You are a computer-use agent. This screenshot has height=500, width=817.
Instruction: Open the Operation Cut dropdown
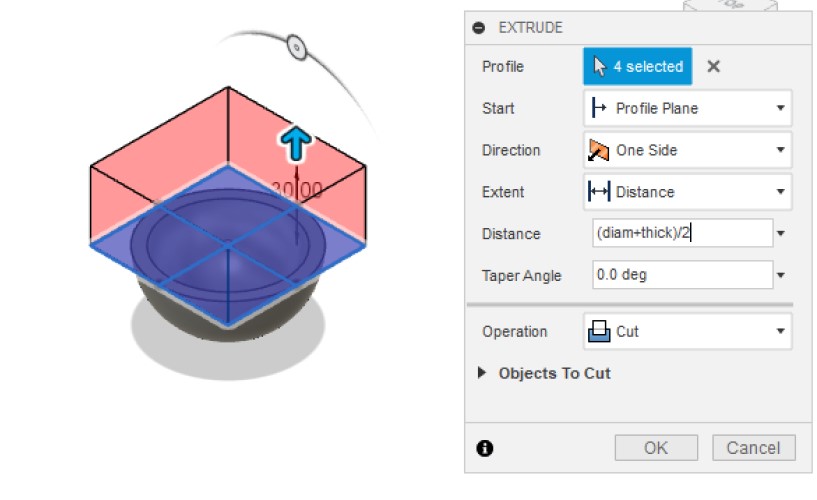pyautogui.click(x=687, y=331)
